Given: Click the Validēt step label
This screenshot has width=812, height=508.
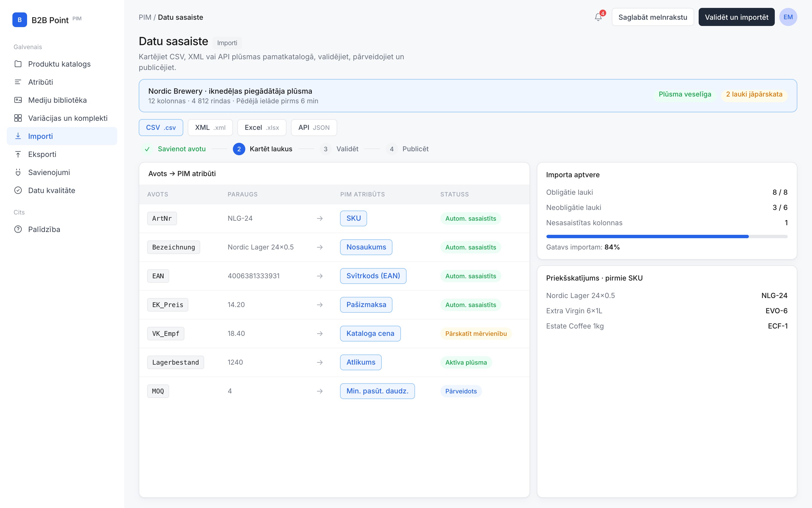Looking at the screenshot, I should click(x=347, y=149).
